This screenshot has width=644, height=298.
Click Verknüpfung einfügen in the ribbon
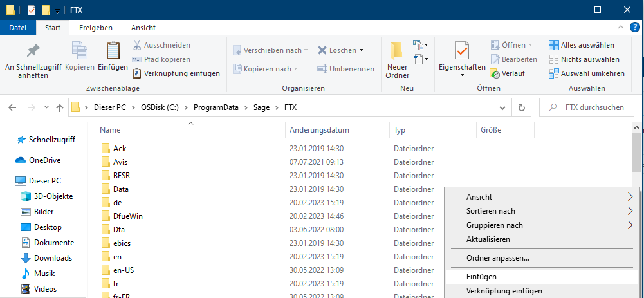(176, 73)
